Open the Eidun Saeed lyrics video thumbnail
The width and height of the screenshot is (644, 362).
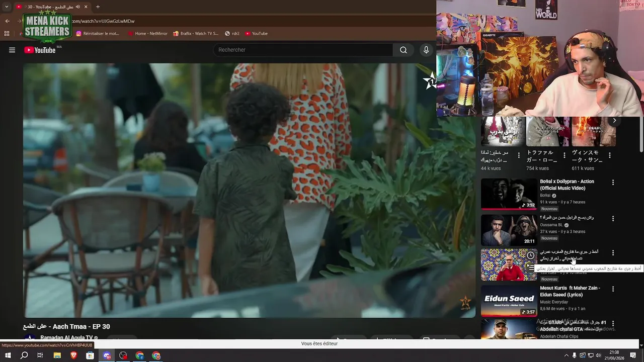(509, 301)
